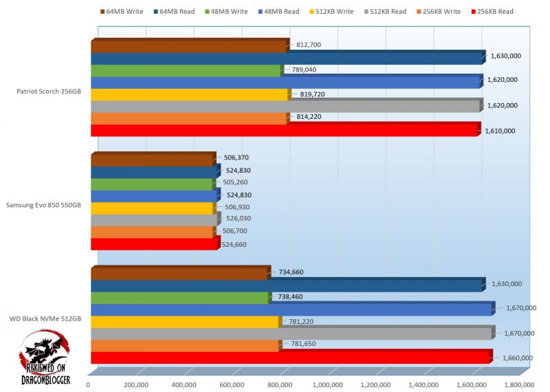Click the 1,600,000 axis tick label

point(471,385)
